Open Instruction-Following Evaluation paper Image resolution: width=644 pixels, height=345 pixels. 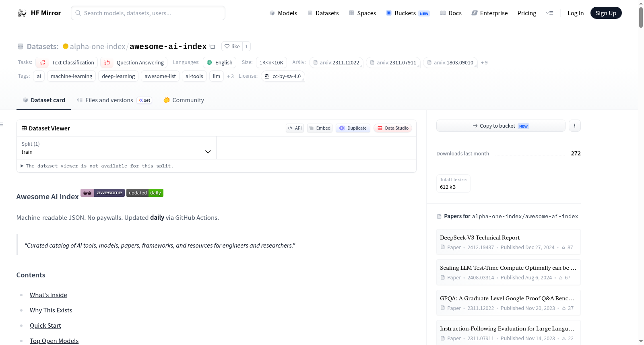click(x=508, y=333)
